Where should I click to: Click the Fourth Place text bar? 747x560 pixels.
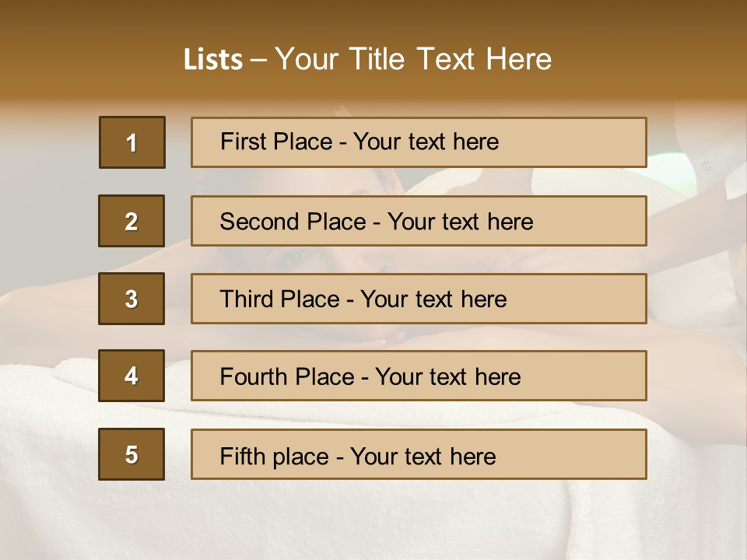tap(419, 376)
